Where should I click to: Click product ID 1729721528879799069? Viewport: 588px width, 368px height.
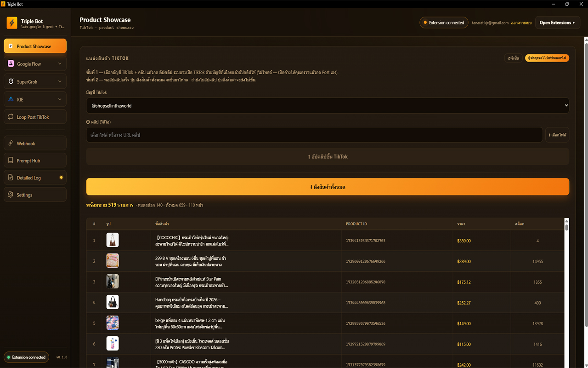366,344
